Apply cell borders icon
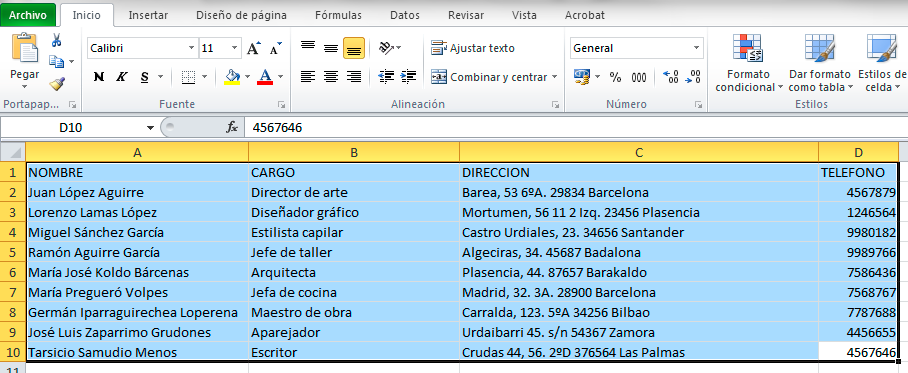 [x=188, y=77]
